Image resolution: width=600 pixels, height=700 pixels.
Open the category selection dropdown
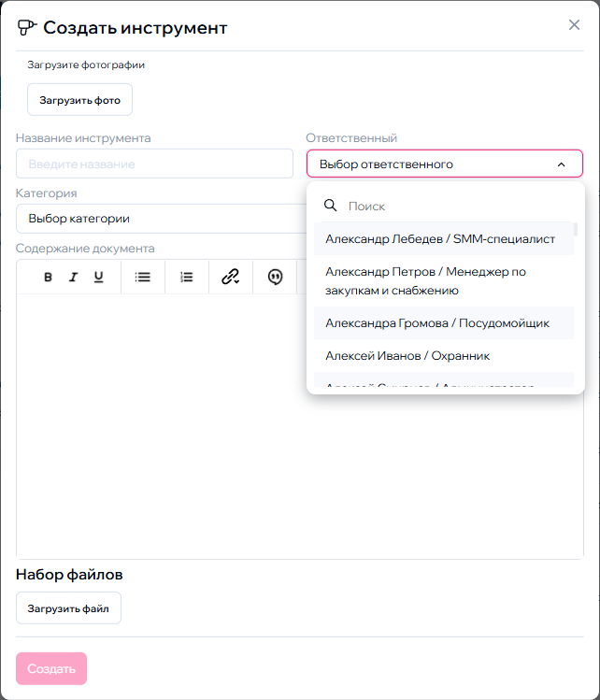click(x=159, y=219)
